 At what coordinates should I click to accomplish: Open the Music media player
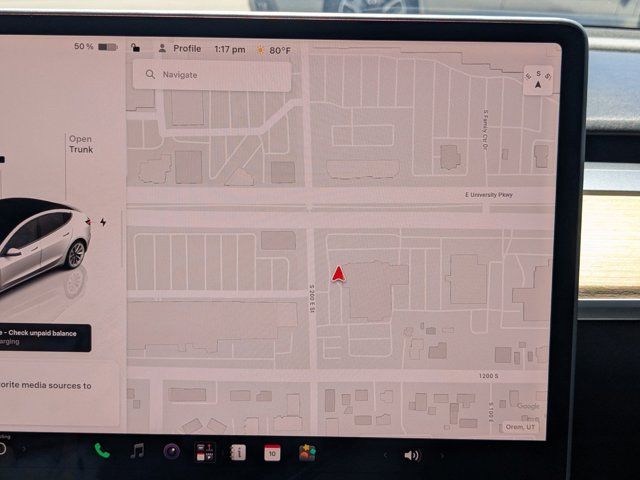pyautogui.click(x=137, y=451)
